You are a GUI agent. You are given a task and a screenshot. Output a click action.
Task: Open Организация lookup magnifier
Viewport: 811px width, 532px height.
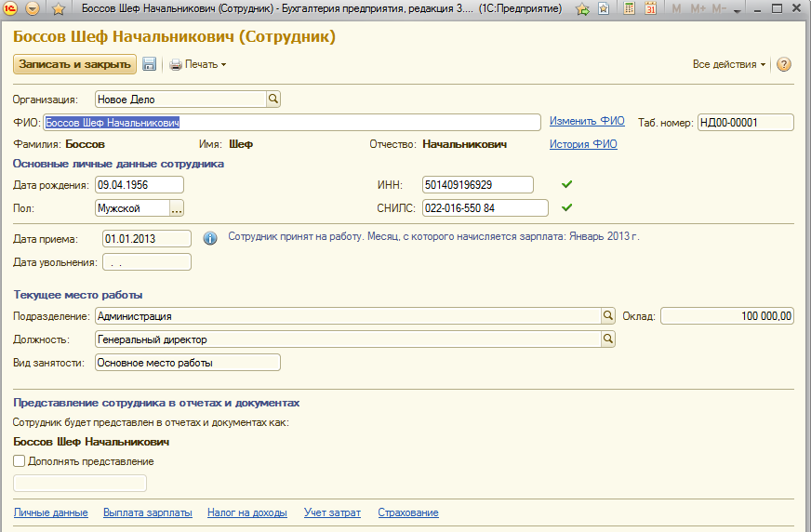273,99
